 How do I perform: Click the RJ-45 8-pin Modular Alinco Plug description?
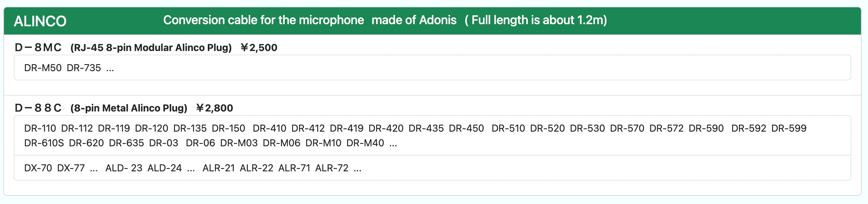[151, 48]
